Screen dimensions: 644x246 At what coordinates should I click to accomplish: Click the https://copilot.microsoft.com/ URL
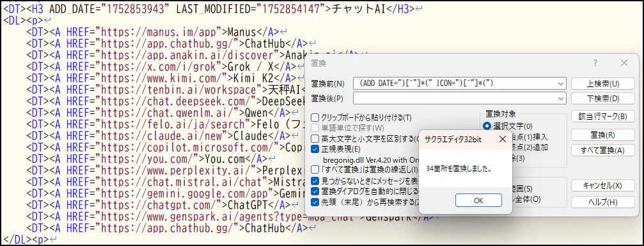click(190, 147)
